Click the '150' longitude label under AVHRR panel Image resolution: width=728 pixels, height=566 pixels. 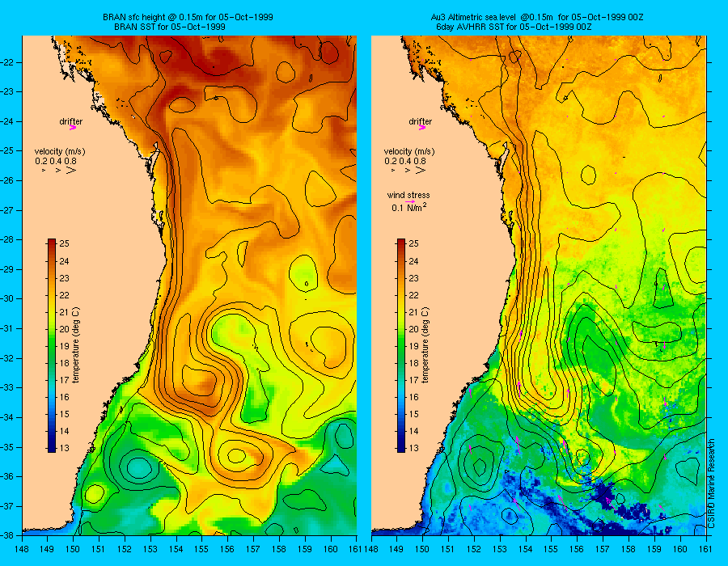coord(422,550)
